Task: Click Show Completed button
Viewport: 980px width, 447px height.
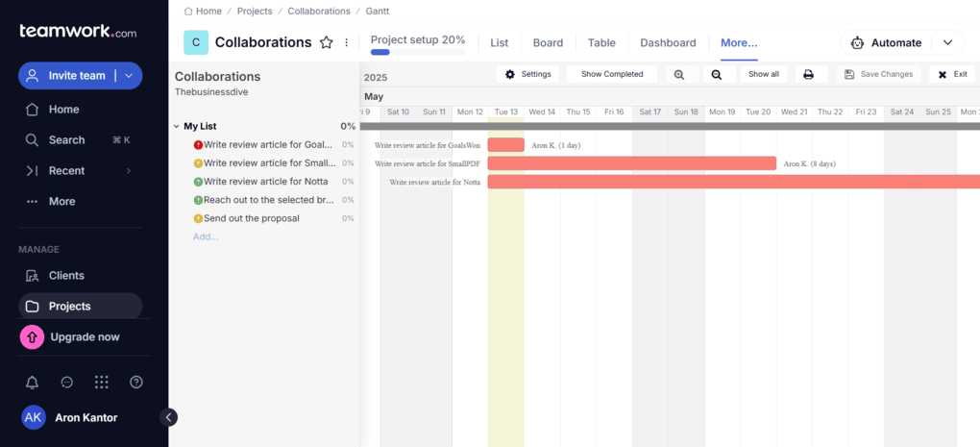Action: [x=612, y=74]
